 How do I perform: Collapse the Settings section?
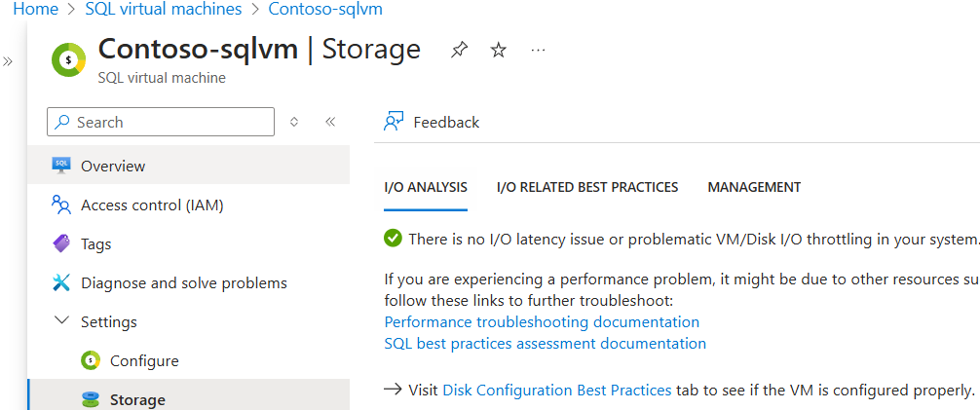(x=62, y=321)
